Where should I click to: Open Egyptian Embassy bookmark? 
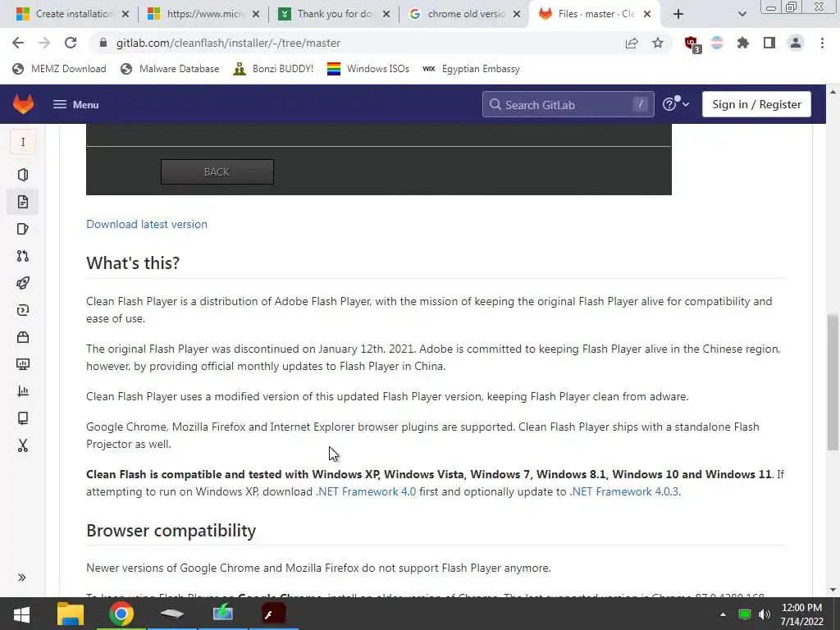471,69
